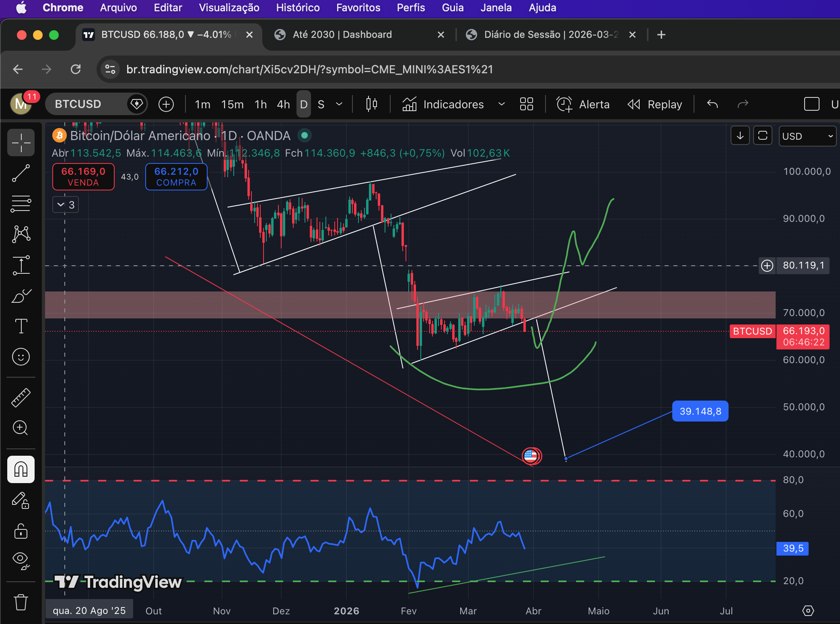Image resolution: width=840 pixels, height=624 pixels.
Task: Open the Favoritos menu in menu bar
Action: (358, 8)
